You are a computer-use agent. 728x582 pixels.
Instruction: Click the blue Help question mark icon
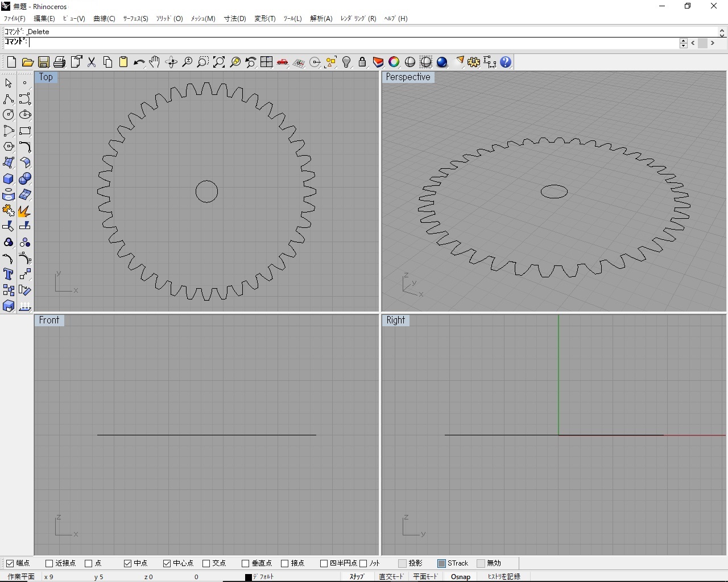coord(506,62)
